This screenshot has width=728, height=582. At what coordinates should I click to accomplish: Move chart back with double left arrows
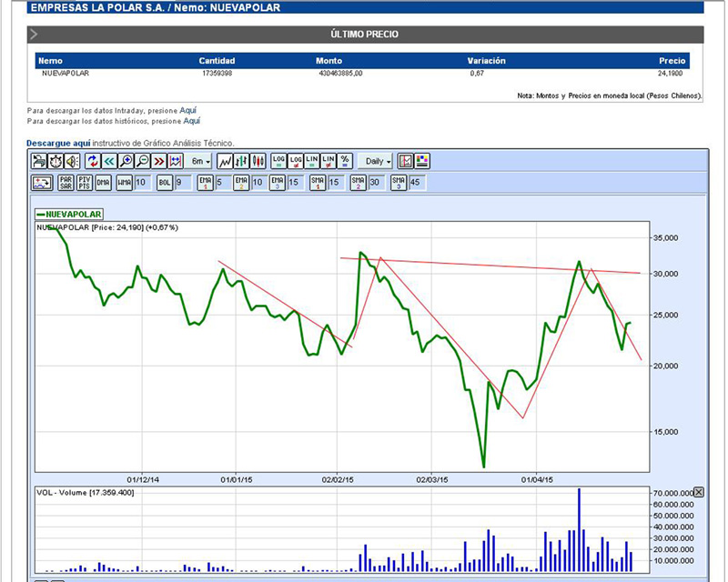[x=109, y=161]
